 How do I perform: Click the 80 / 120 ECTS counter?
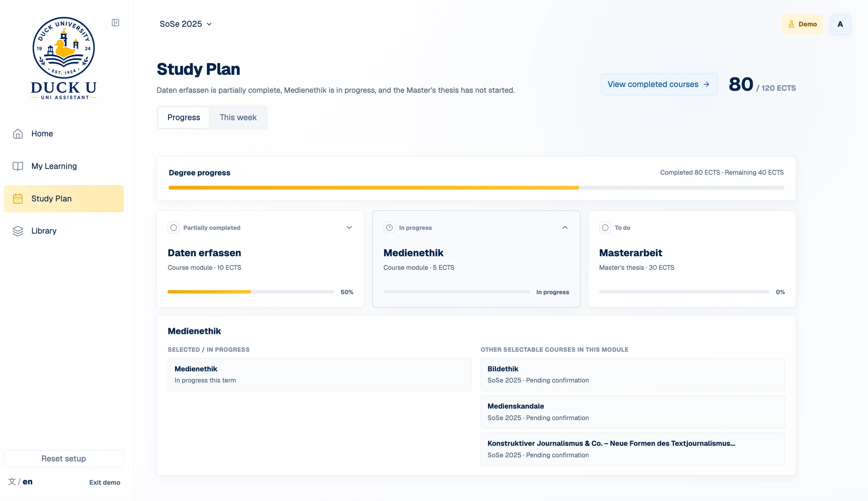point(762,85)
